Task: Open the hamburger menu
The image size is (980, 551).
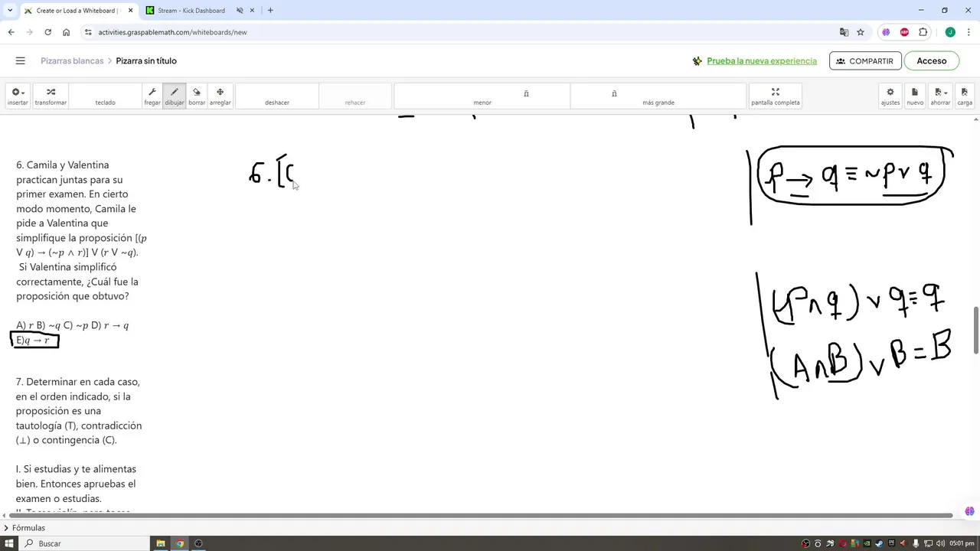Action: pos(21,60)
